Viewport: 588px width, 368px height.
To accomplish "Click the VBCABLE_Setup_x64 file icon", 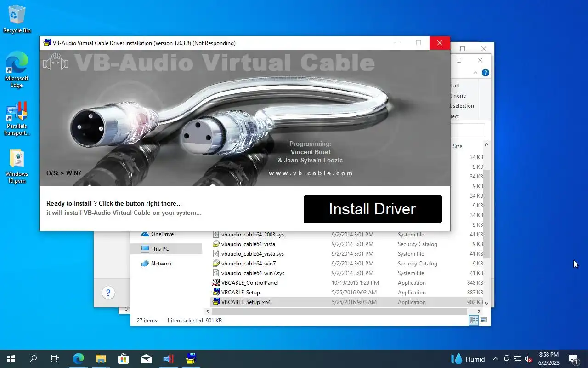I will click(216, 302).
